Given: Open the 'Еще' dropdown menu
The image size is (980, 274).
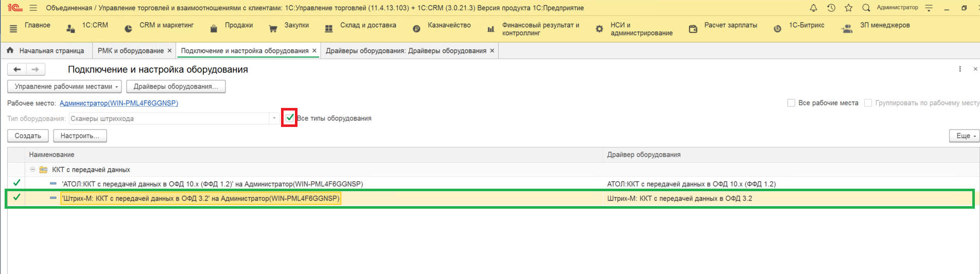Looking at the screenshot, I should coord(964,136).
